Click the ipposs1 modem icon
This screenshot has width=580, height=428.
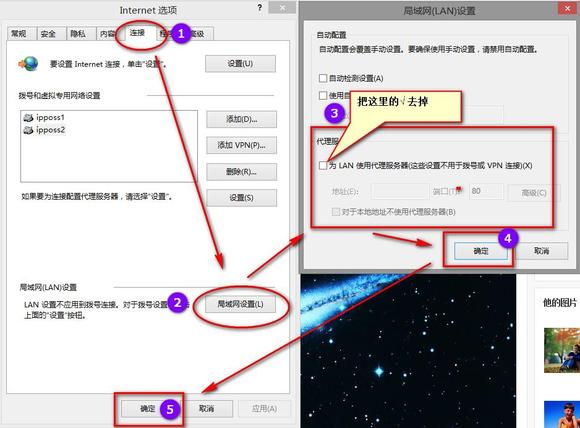[28, 118]
